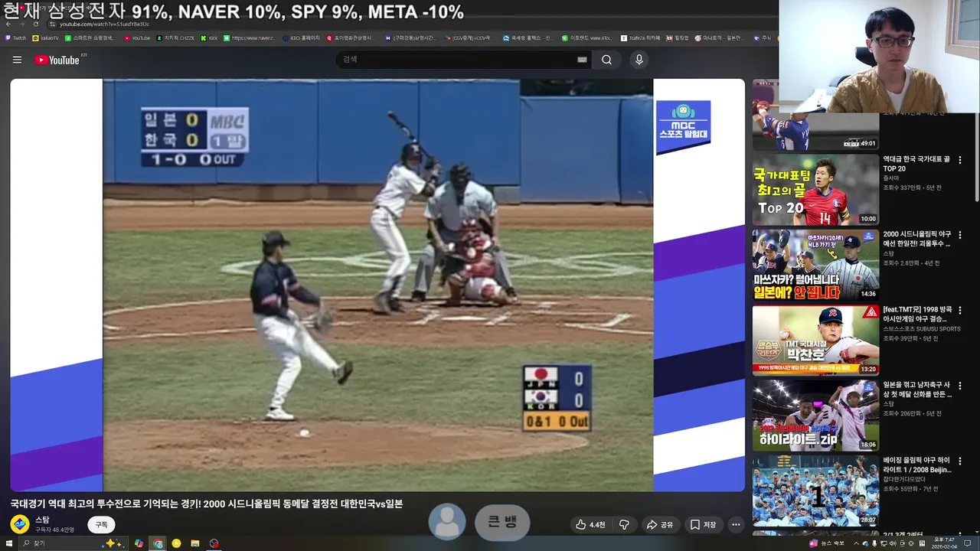
Task: Open 2000 시드니올림픽 야구 예선 한일전 video thumbnail
Action: (x=815, y=265)
